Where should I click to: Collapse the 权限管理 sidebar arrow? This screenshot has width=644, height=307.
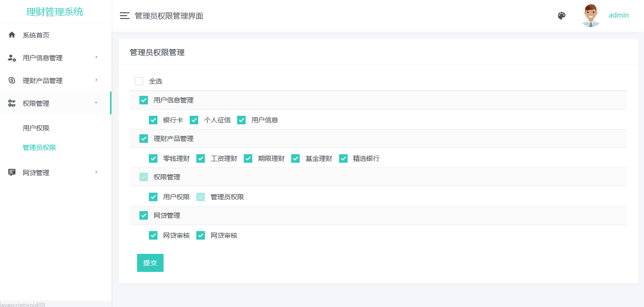[96, 103]
